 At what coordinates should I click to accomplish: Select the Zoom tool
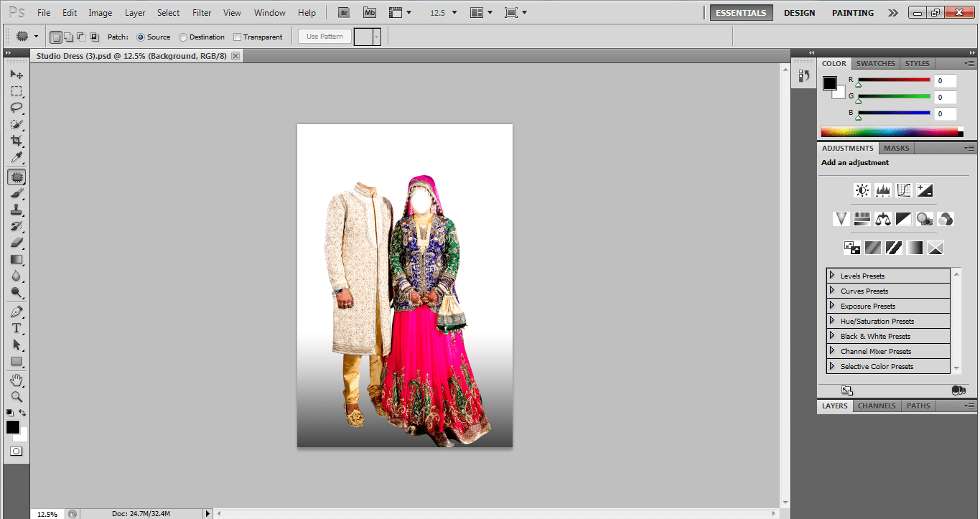(x=17, y=396)
